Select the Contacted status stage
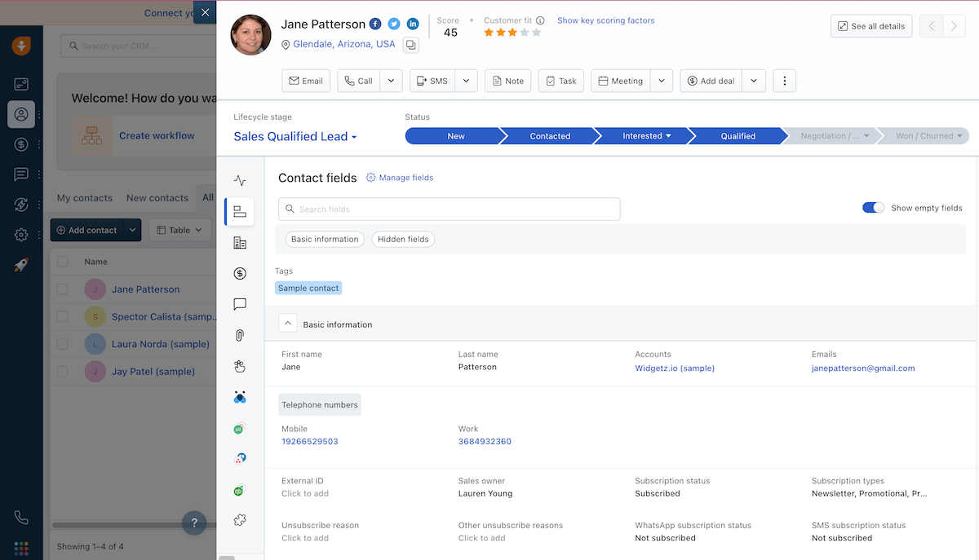This screenshot has width=979, height=560. tap(550, 136)
